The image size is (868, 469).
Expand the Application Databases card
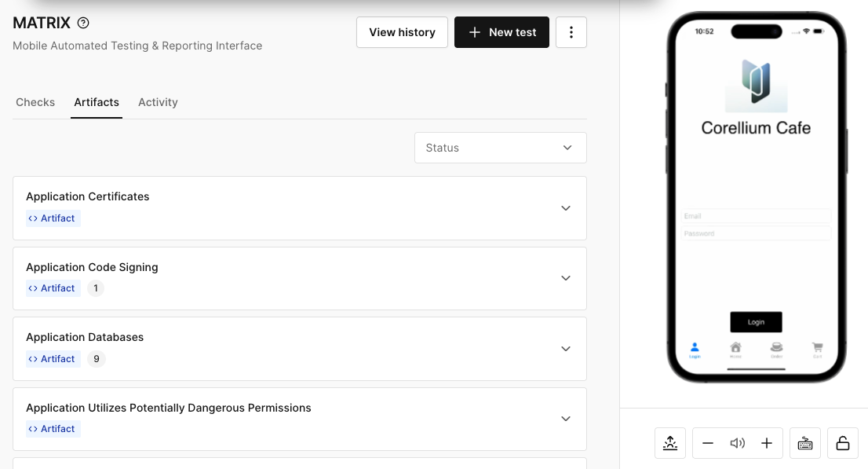click(566, 349)
